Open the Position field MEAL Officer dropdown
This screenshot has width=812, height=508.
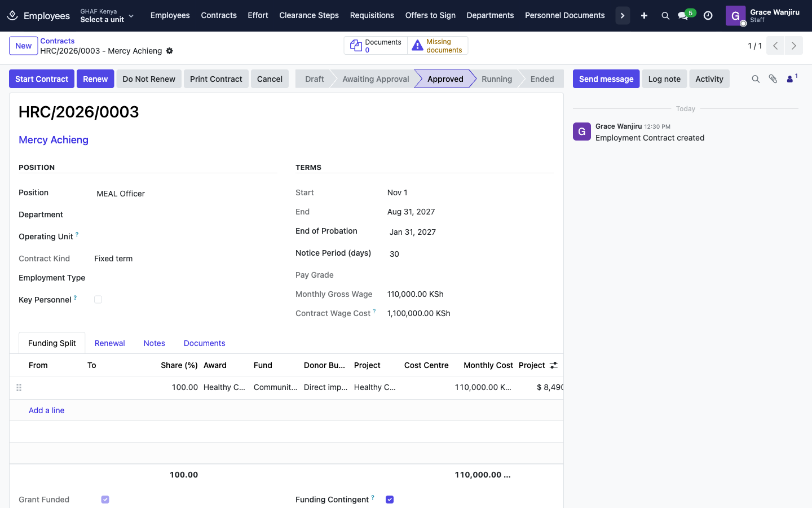click(186, 194)
